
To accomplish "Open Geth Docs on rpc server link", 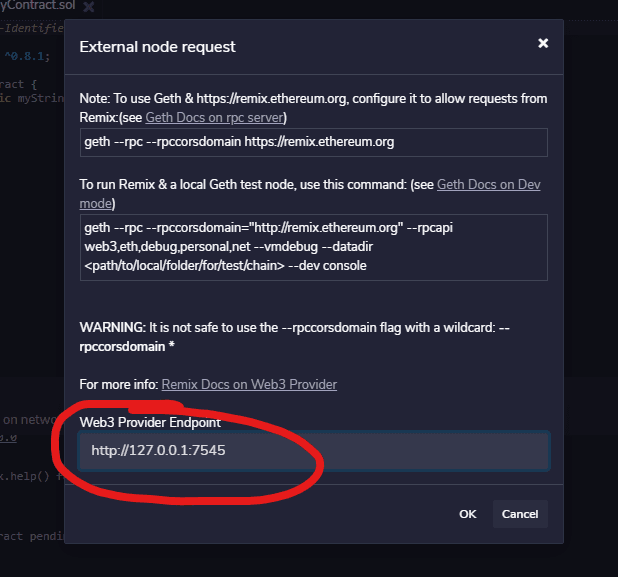I will pyautogui.click(x=215, y=117).
